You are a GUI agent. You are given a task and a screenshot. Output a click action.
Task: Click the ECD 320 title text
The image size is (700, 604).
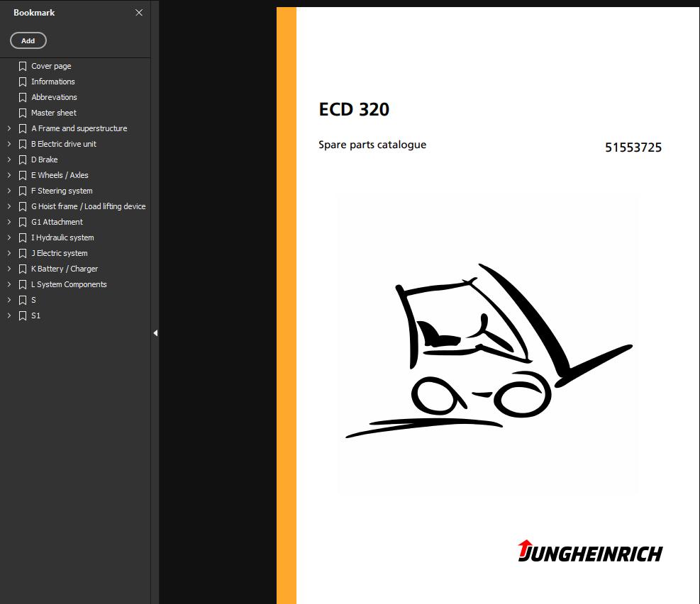point(354,109)
